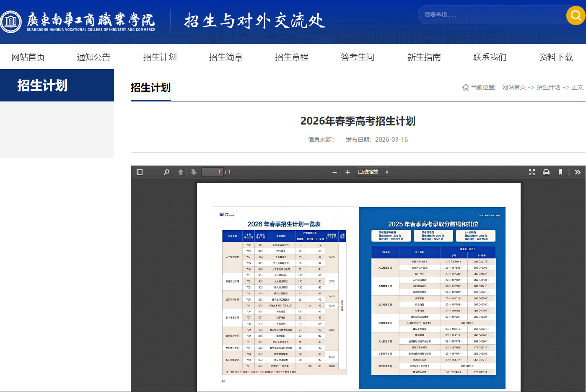Click into the PDF page number field
This screenshot has width=586, height=392.
click(212, 172)
